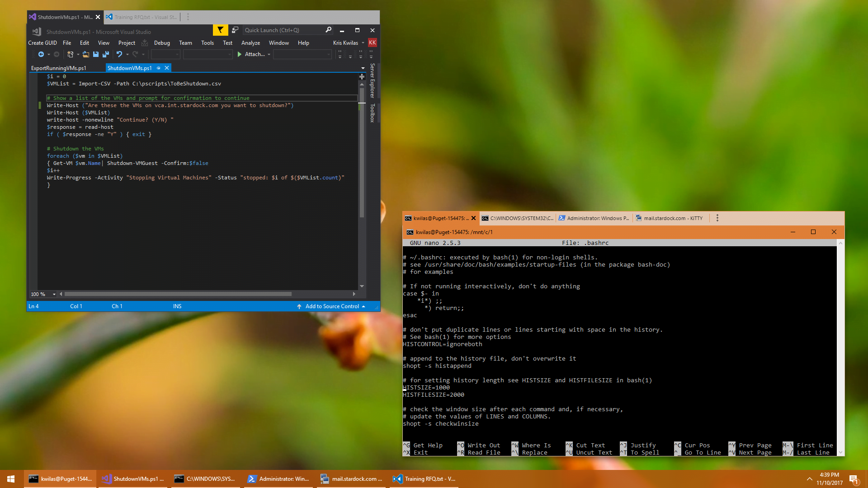Open the editor zoom percentage dropdown
The height and width of the screenshot is (488, 868).
point(54,294)
